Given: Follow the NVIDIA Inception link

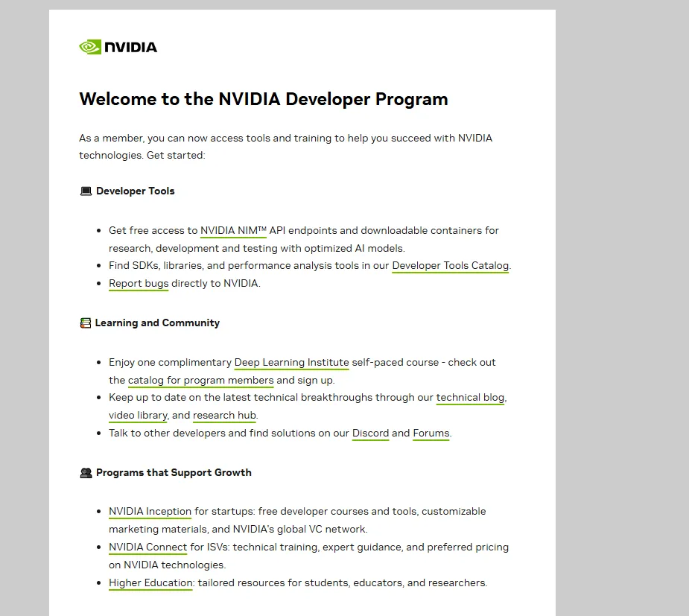Looking at the screenshot, I should tap(150, 512).
